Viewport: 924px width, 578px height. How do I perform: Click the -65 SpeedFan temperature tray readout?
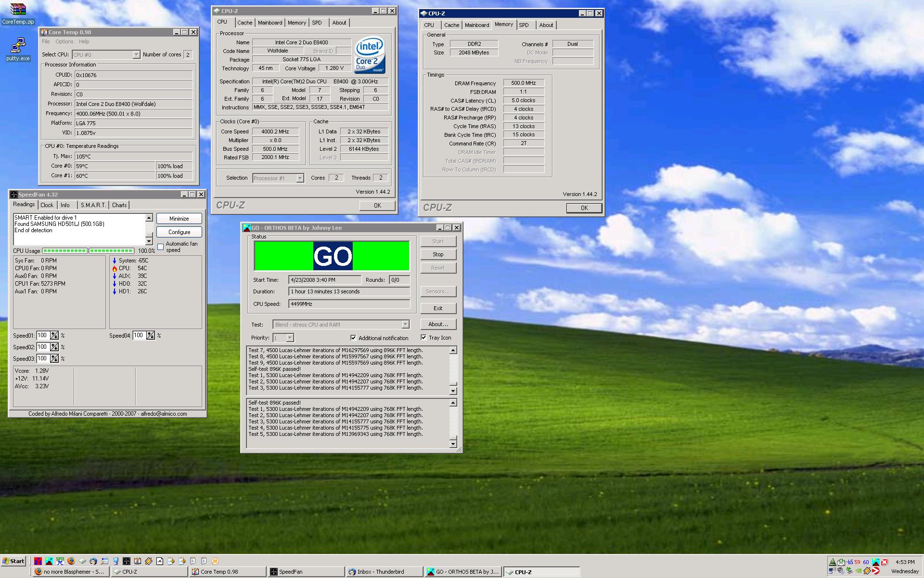pyautogui.click(x=850, y=562)
